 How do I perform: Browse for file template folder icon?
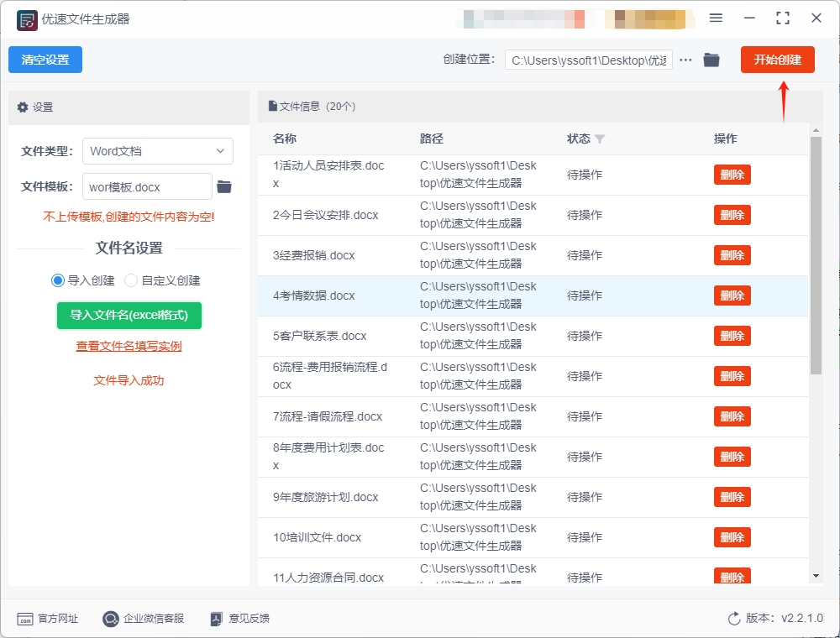tap(224, 187)
